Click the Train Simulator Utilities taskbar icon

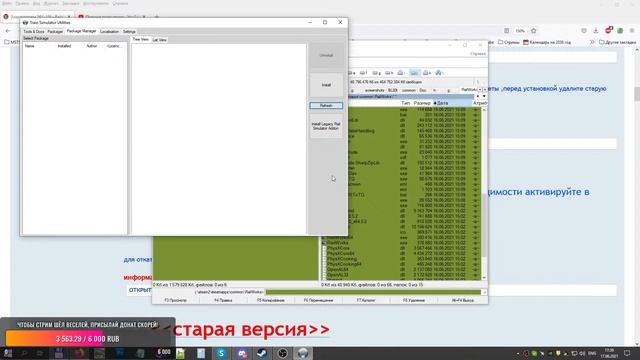tap(302, 353)
